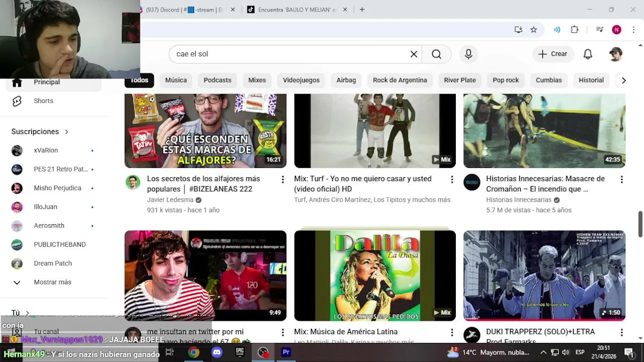Screen dimensions: 644x362
Task: Close the Discord tab
Action: [232, 10]
